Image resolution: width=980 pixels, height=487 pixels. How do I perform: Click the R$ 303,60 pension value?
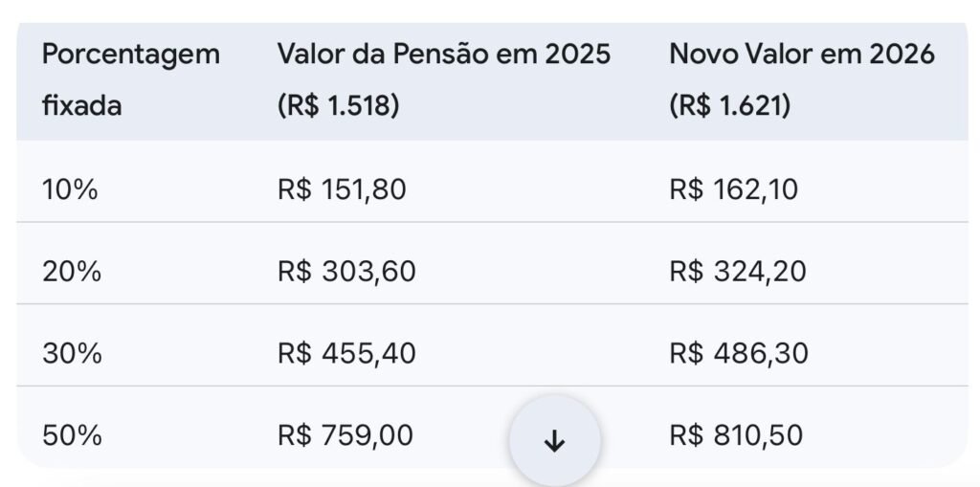(346, 272)
